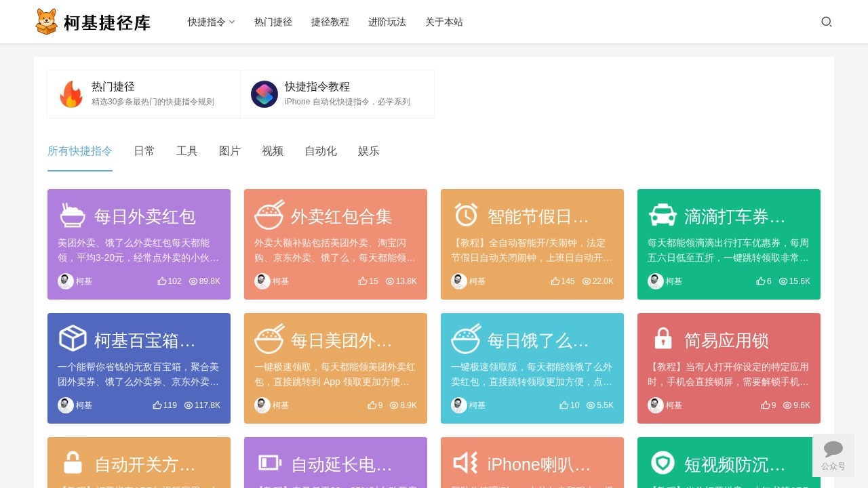Image resolution: width=868 pixels, height=488 pixels.
Task: Click description starting 美团外卖、饿了么外卖红包
Action: point(139,250)
